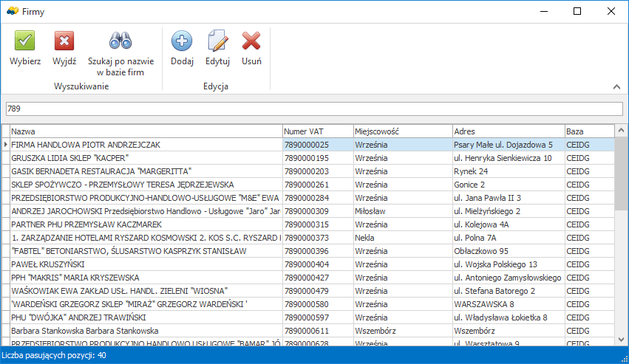Collapse the ribbon using chevron arrow
The height and width of the screenshot is (364, 629).
[x=616, y=87]
